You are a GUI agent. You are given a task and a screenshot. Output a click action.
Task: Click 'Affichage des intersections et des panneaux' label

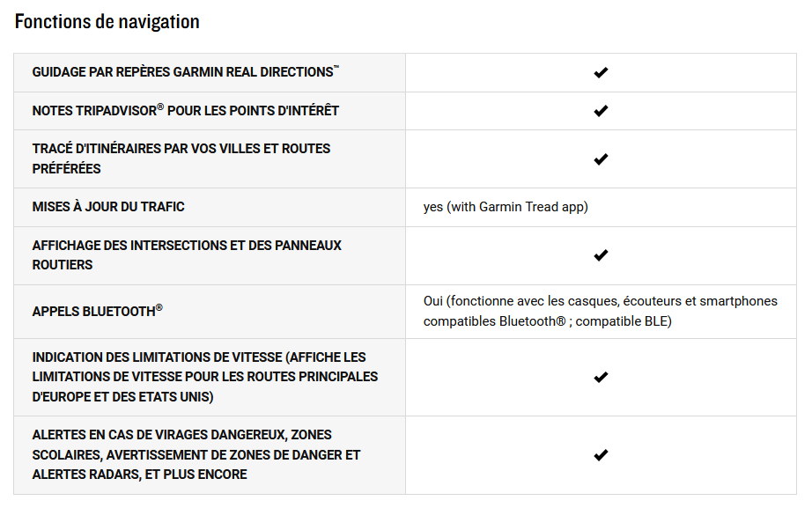(x=186, y=246)
